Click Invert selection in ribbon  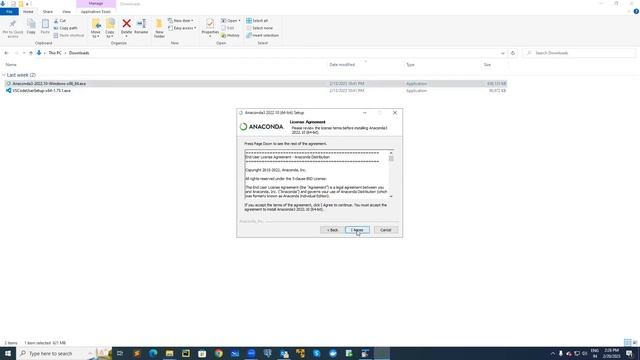click(262, 36)
